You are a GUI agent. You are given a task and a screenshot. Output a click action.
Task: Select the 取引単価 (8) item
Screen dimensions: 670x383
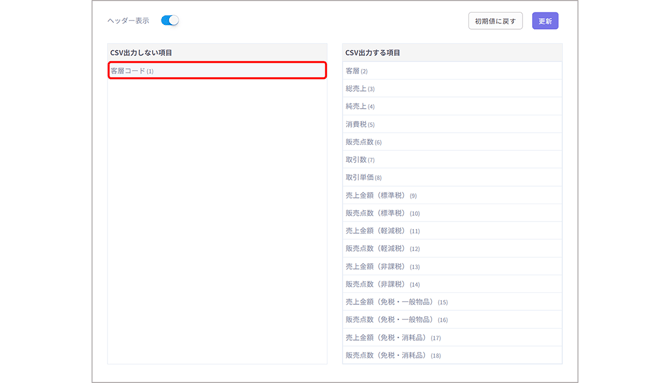click(452, 177)
